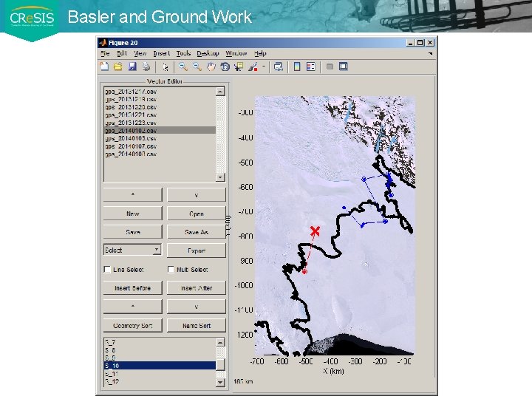Click the Show Plot Tools icon

tap(344, 66)
